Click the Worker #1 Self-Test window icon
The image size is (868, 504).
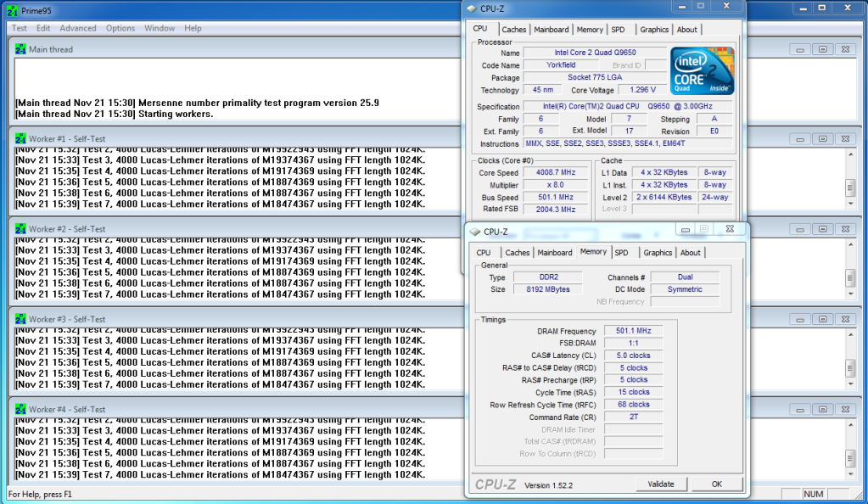pyautogui.click(x=20, y=138)
